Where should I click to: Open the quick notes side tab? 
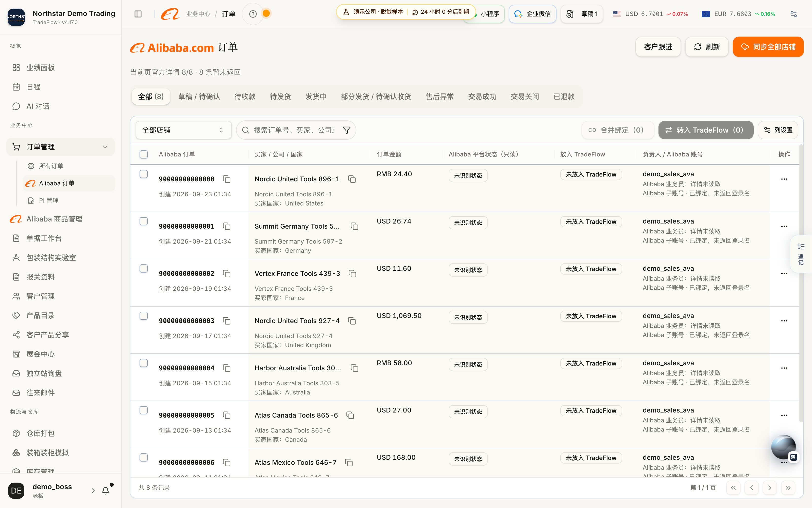click(x=801, y=254)
